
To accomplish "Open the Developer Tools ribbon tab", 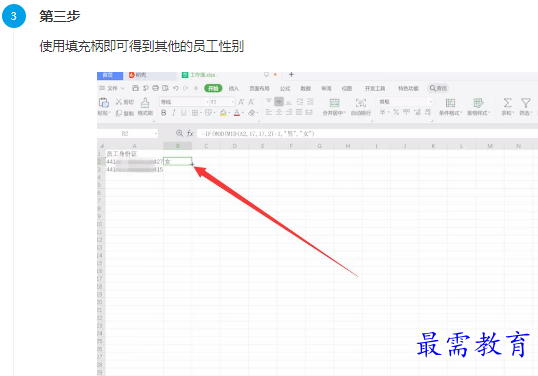I will point(375,88).
